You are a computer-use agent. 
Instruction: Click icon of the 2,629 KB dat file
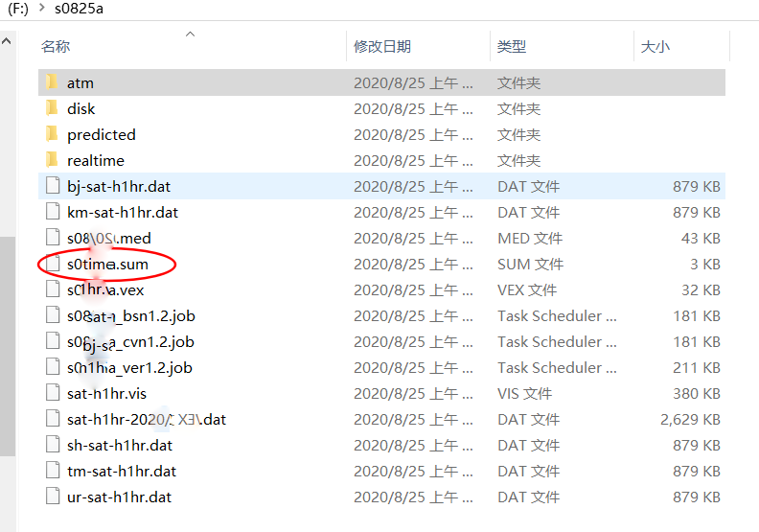(x=53, y=419)
